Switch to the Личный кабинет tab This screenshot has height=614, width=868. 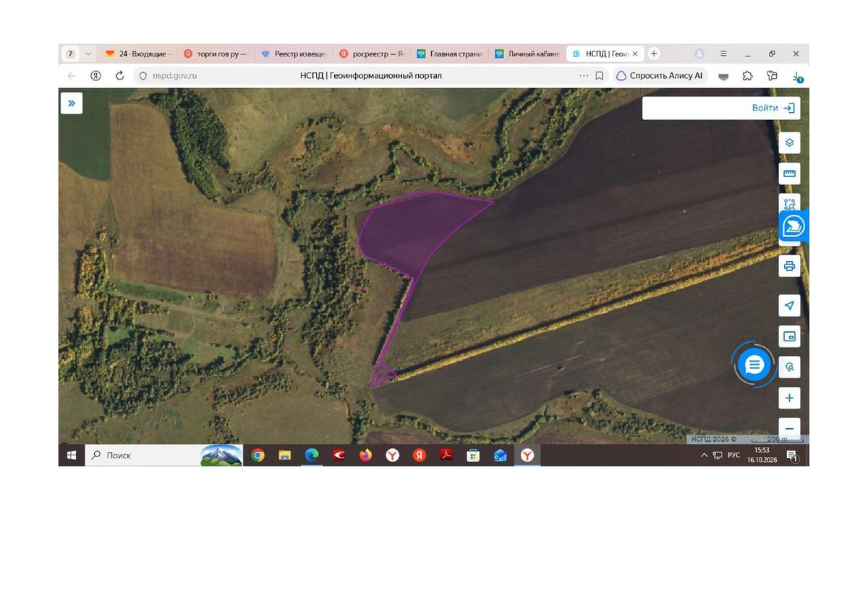click(529, 54)
